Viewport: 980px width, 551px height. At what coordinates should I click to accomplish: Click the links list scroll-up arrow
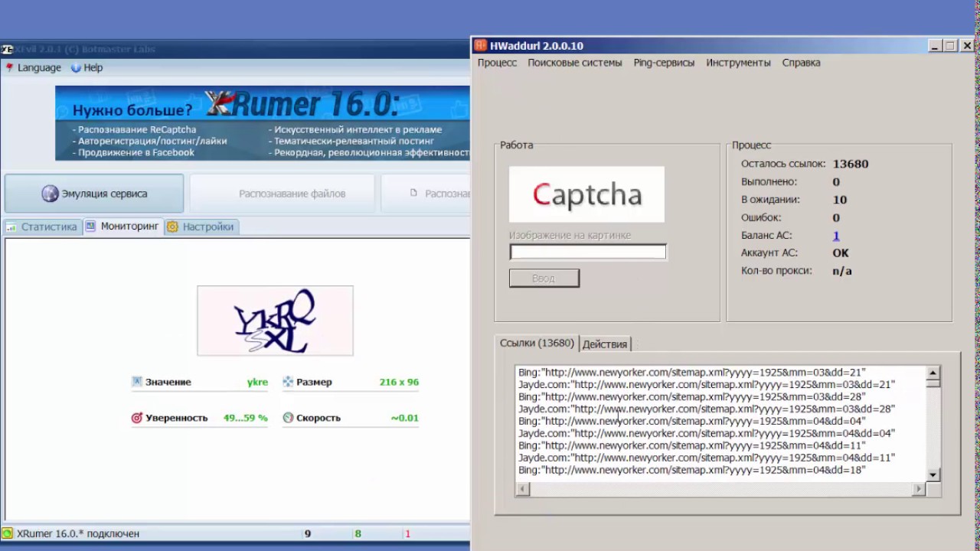[933, 374]
